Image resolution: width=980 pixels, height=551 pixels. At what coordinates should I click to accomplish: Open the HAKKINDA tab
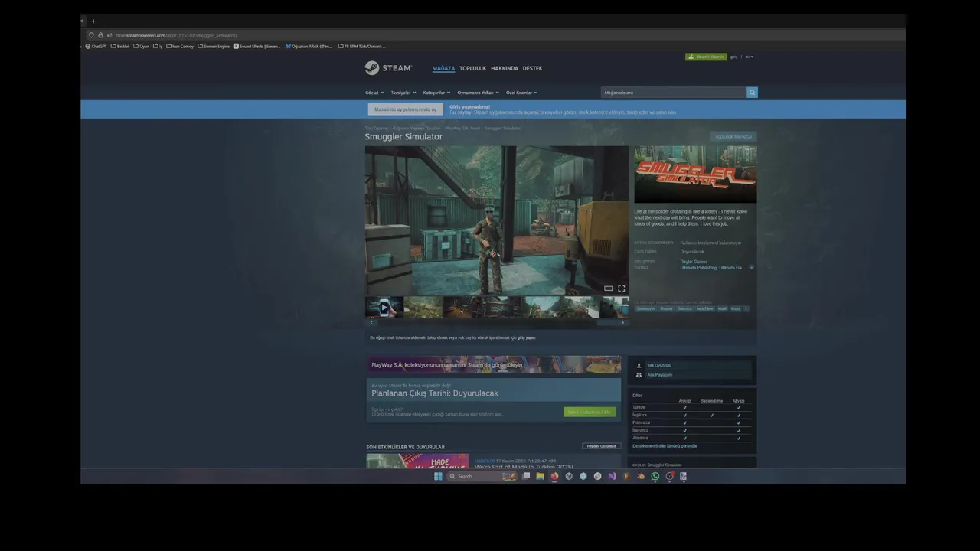point(505,69)
